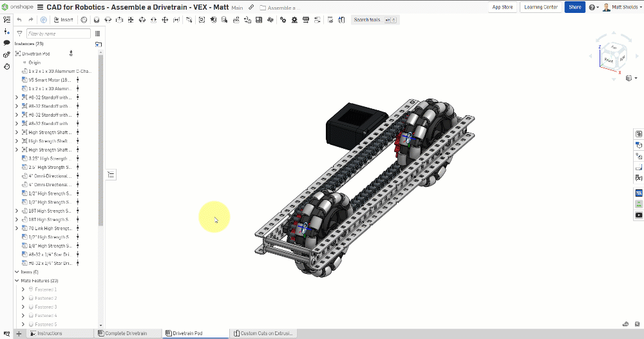The height and width of the screenshot is (339, 644).
Task: Select the Revolute mate tool icon
Action: pyautogui.click(x=108, y=20)
